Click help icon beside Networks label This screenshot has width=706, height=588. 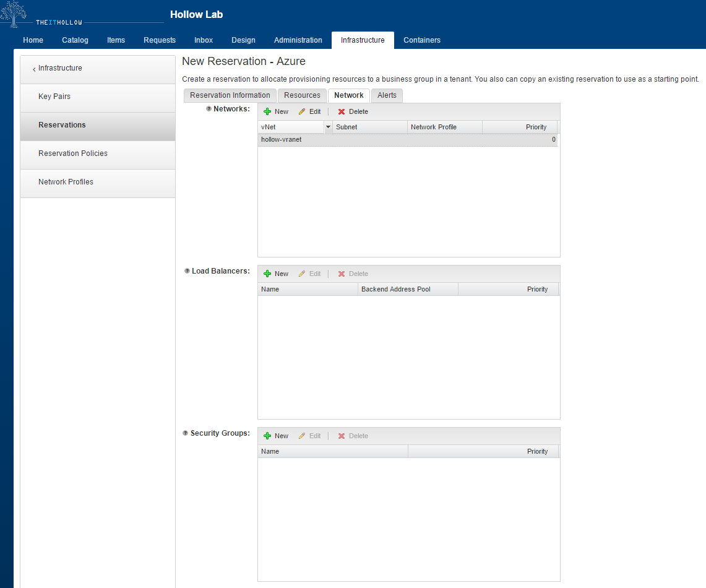(209, 109)
